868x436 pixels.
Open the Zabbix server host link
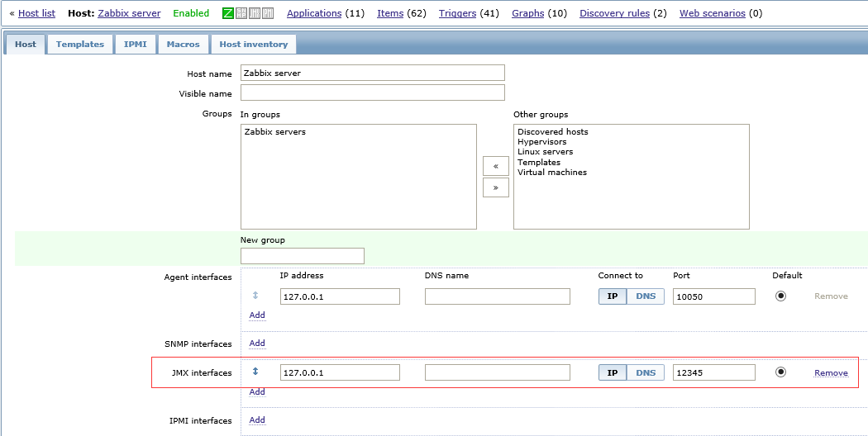[129, 13]
